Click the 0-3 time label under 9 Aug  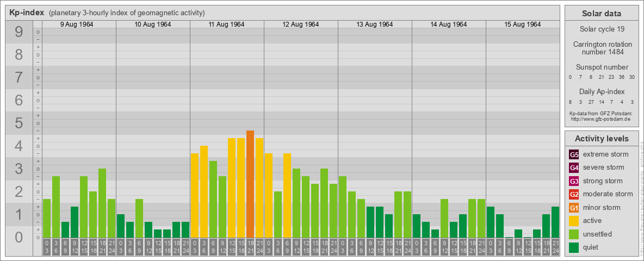pyautogui.click(x=47, y=247)
